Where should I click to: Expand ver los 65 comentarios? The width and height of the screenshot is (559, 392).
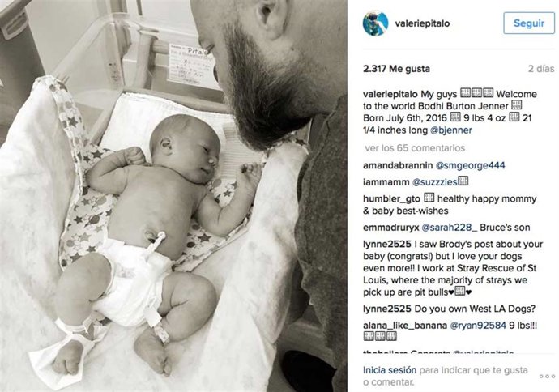click(415, 148)
